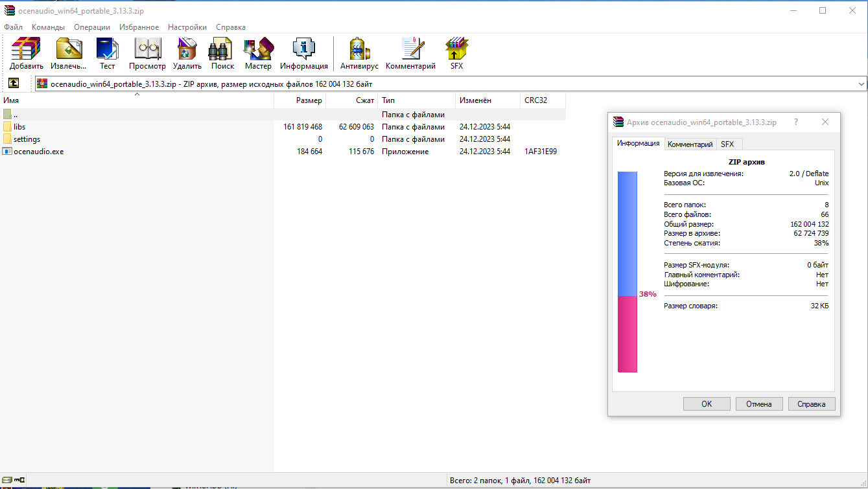Confirm dialog with OK button

(x=707, y=404)
